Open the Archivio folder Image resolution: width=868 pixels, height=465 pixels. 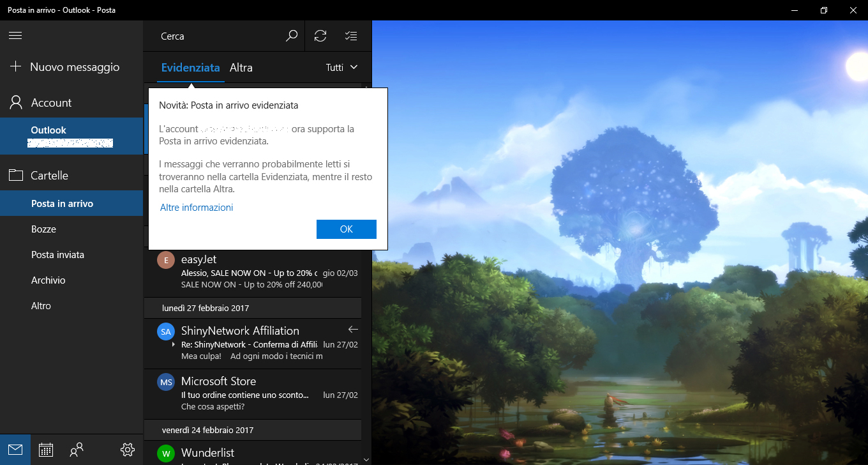71,280
